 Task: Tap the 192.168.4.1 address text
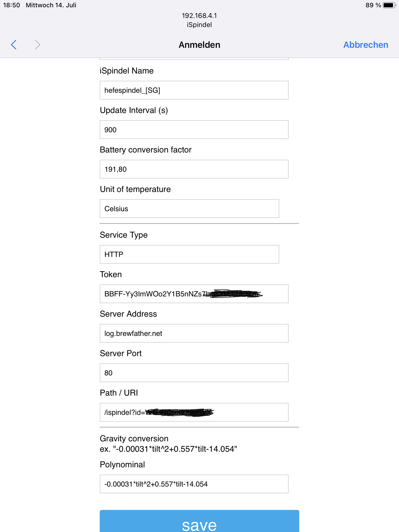coord(199,16)
